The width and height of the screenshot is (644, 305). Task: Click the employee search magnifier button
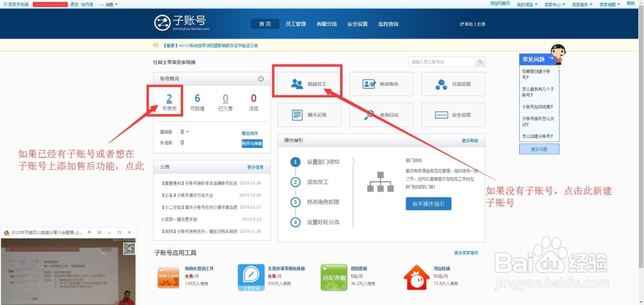coord(480,62)
